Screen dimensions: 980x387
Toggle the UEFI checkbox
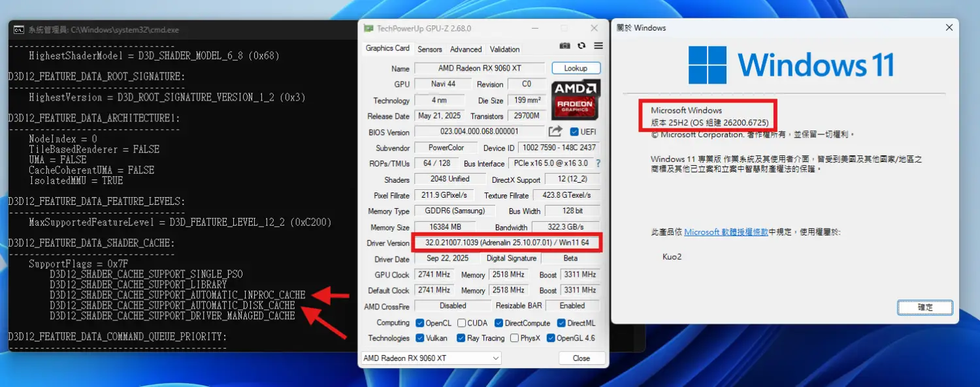[x=574, y=132]
